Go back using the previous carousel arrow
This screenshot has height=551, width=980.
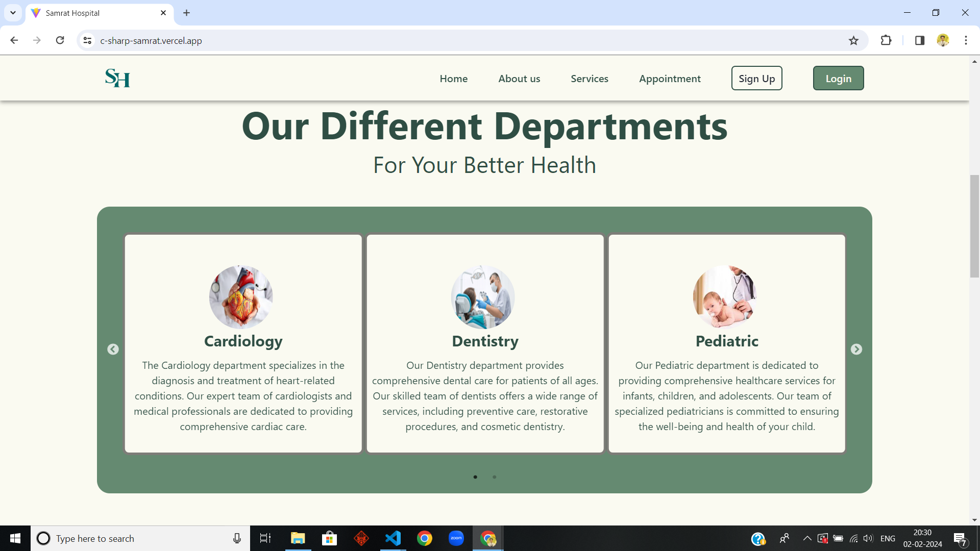[x=113, y=349]
